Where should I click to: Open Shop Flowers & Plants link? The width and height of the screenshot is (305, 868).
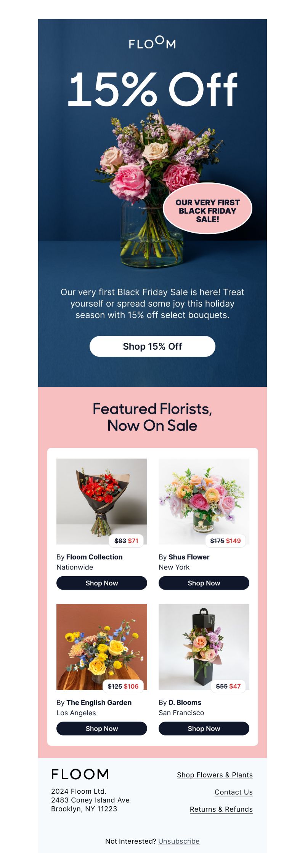(x=215, y=775)
